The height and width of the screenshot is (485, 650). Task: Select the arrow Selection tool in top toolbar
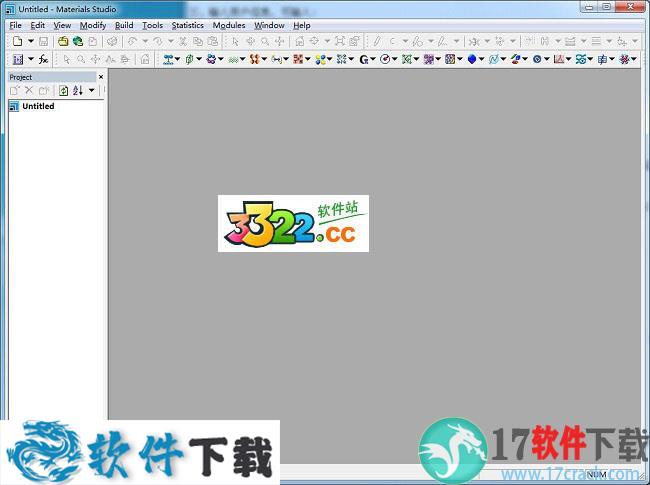pyautogui.click(x=235, y=41)
